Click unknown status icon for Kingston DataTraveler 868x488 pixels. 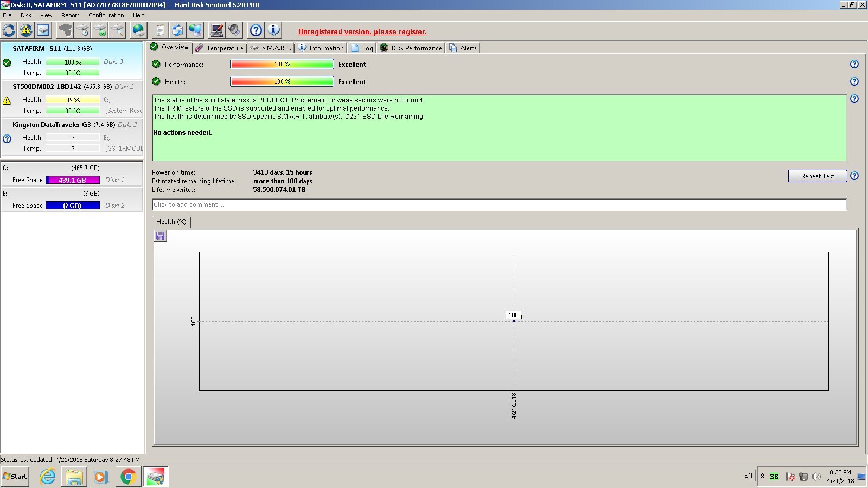pos(7,138)
